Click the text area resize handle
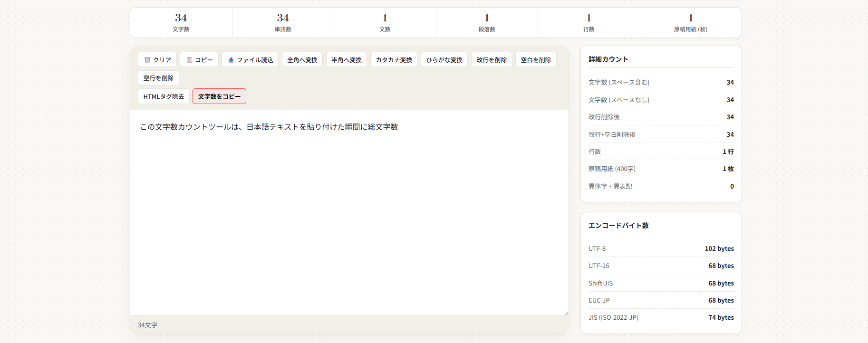868x343 pixels. tap(566, 313)
